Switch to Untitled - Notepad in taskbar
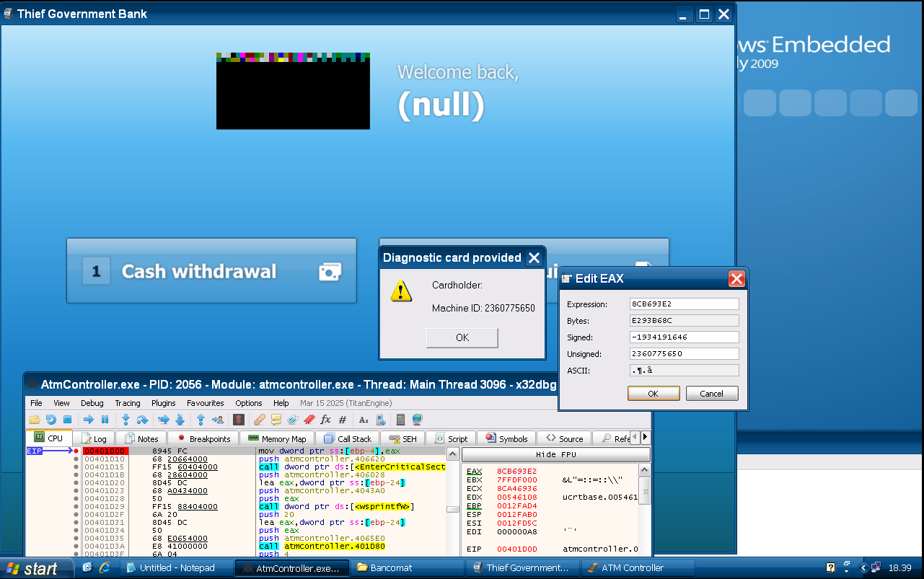This screenshot has height=579, width=924. [177, 568]
